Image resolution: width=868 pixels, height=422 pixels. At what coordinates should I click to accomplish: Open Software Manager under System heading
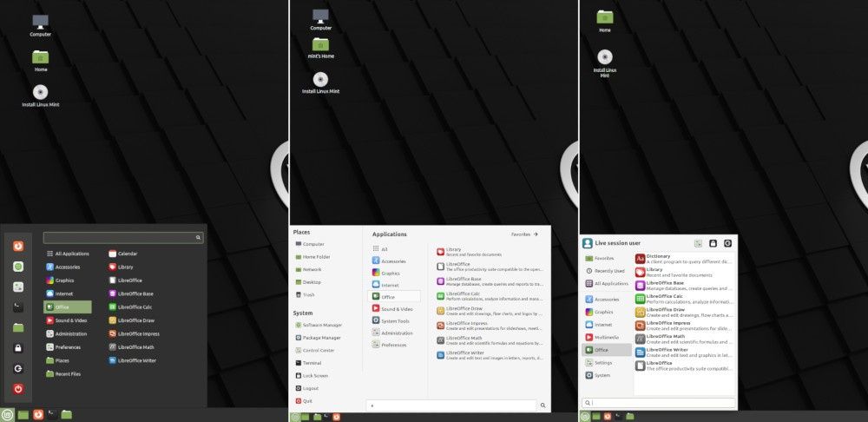click(x=319, y=325)
